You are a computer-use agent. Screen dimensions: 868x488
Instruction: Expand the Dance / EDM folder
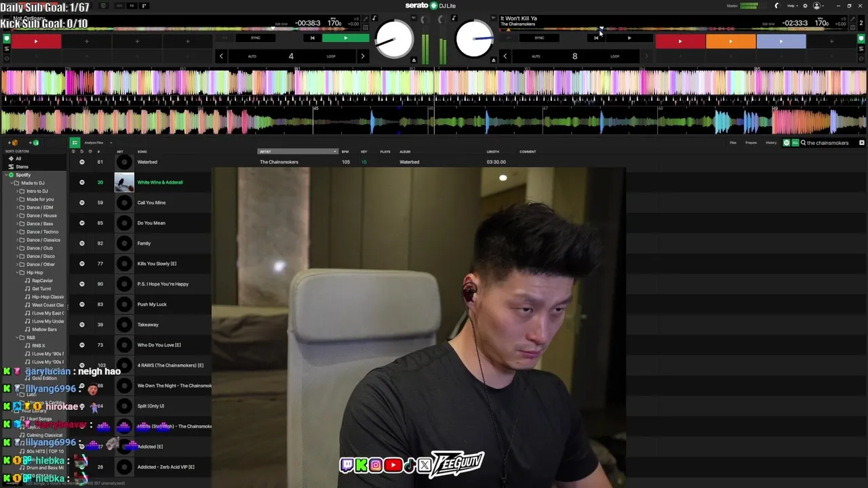point(17,207)
